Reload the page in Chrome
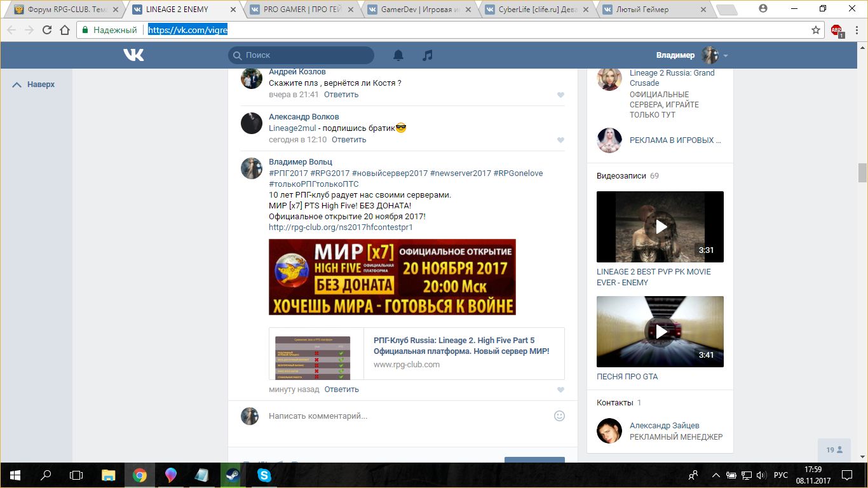The height and width of the screenshot is (488, 868). [x=46, y=30]
